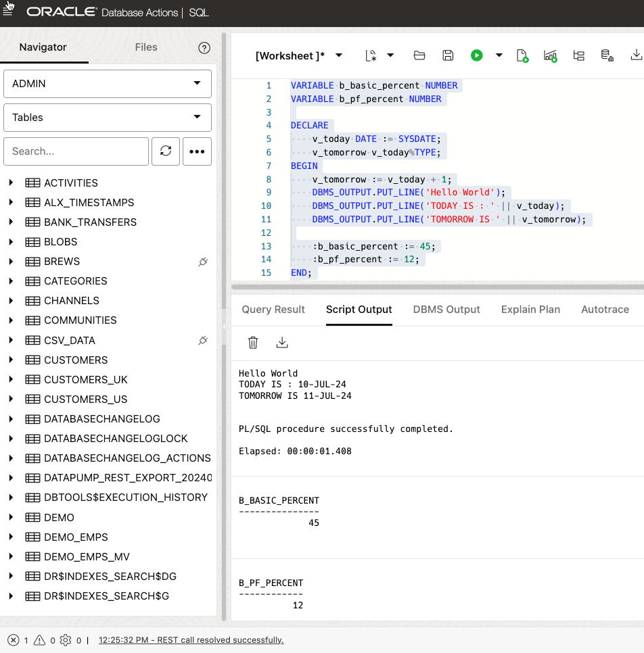
Task: Download the script output
Action: (282, 342)
